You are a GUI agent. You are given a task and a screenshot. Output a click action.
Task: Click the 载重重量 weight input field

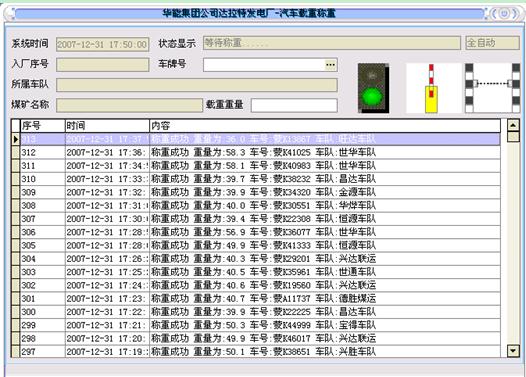(294, 105)
